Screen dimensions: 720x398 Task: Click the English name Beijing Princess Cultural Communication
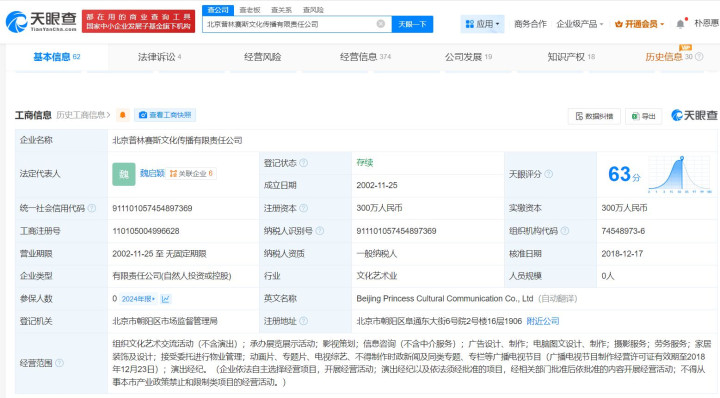point(444,298)
